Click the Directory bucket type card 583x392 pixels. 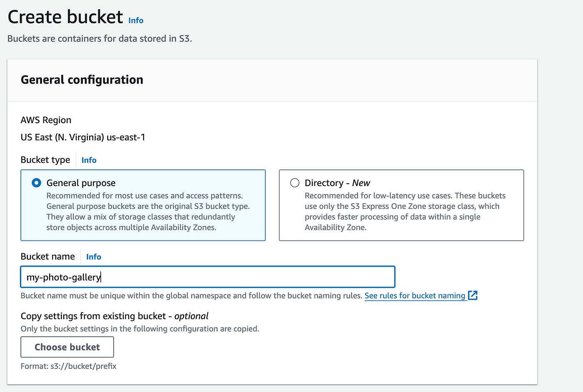[x=401, y=205]
